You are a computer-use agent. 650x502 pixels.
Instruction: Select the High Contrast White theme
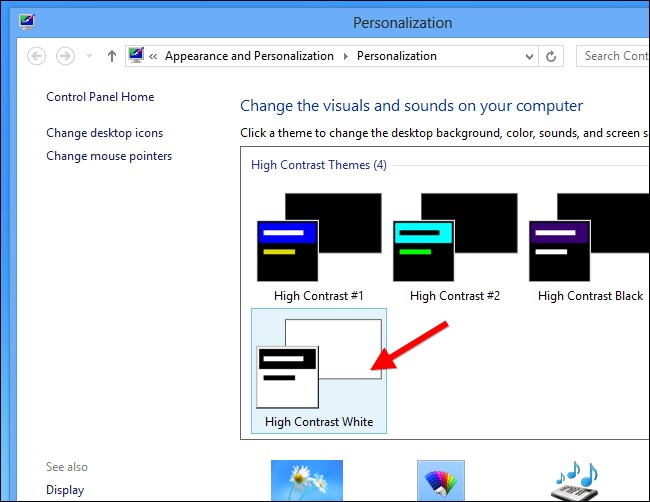point(319,371)
